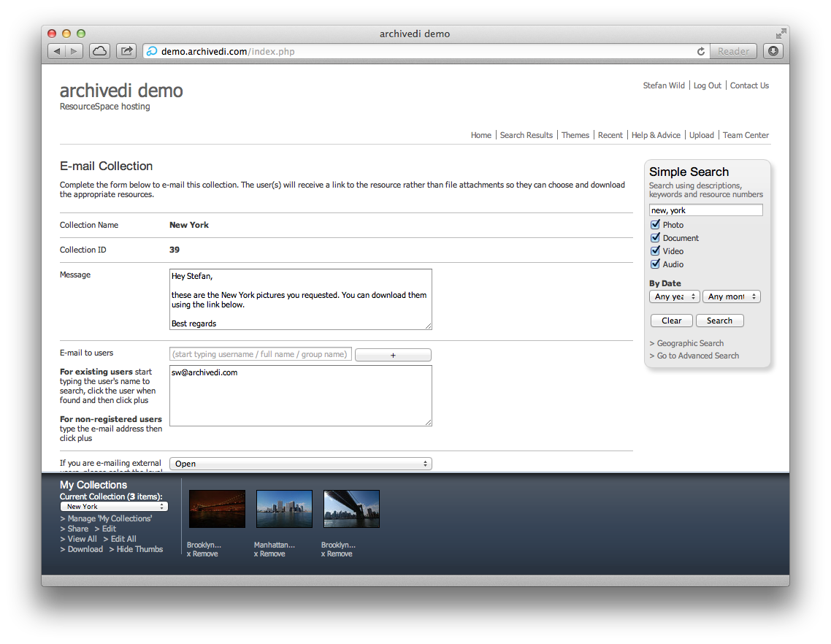
Task: Click the archivedi demo site title
Action: pyautogui.click(x=121, y=91)
